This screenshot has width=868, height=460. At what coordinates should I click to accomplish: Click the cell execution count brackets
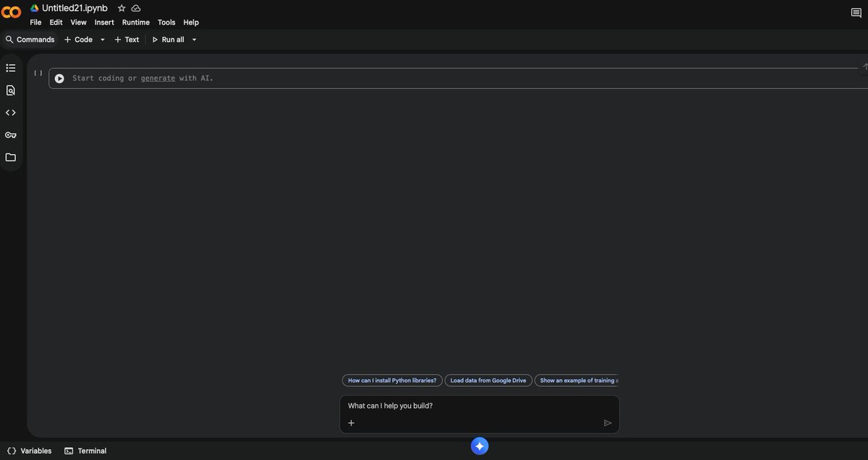click(38, 73)
